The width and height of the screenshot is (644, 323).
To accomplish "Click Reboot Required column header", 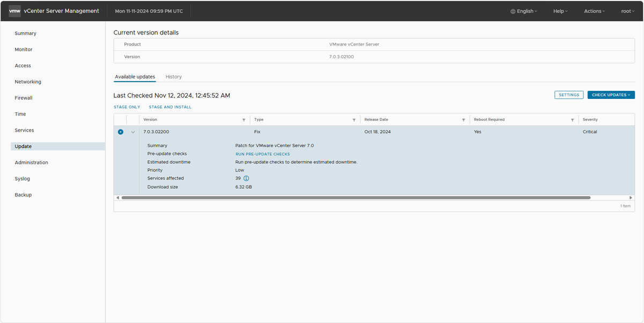I will [489, 120].
